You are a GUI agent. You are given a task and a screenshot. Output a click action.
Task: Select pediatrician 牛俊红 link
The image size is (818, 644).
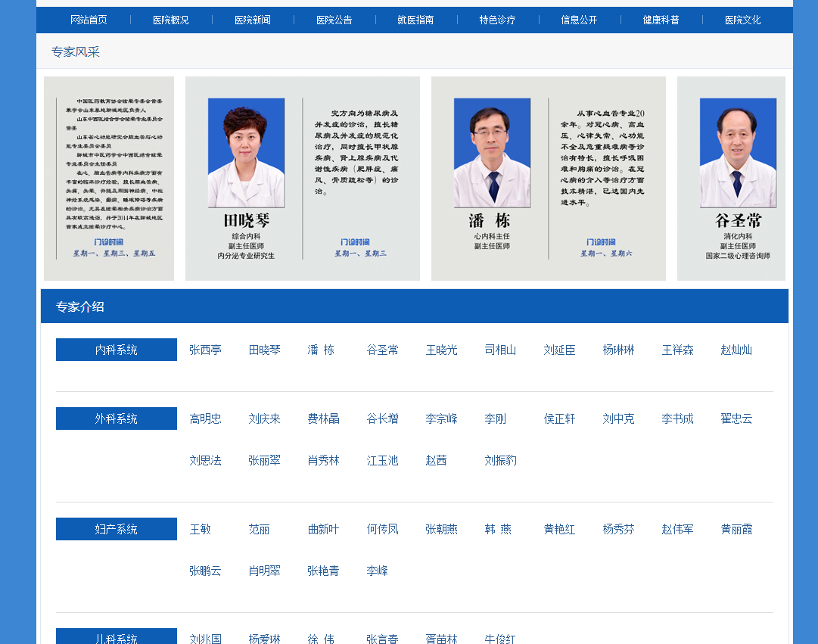[500, 639]
